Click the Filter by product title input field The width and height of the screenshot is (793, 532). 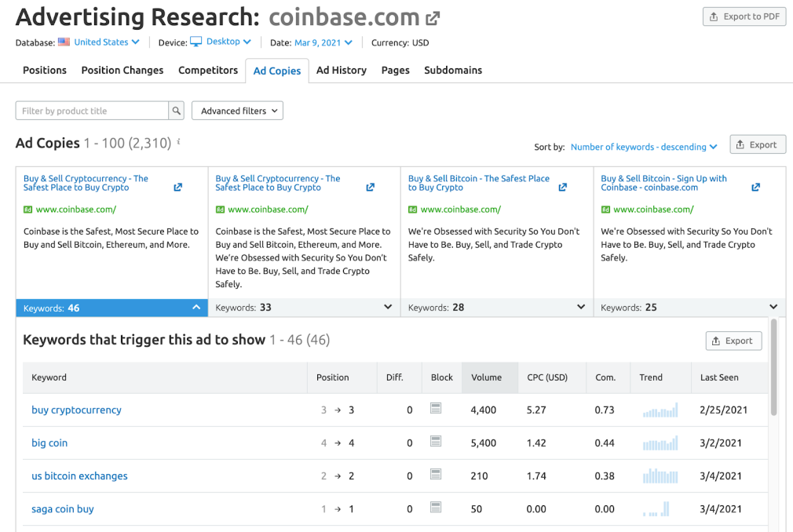point(90,110)
